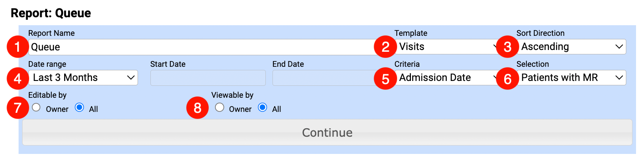Viewport: 644px width, 161px height.
Task: Click the red number 7 marker
Action: coord(18,109)
